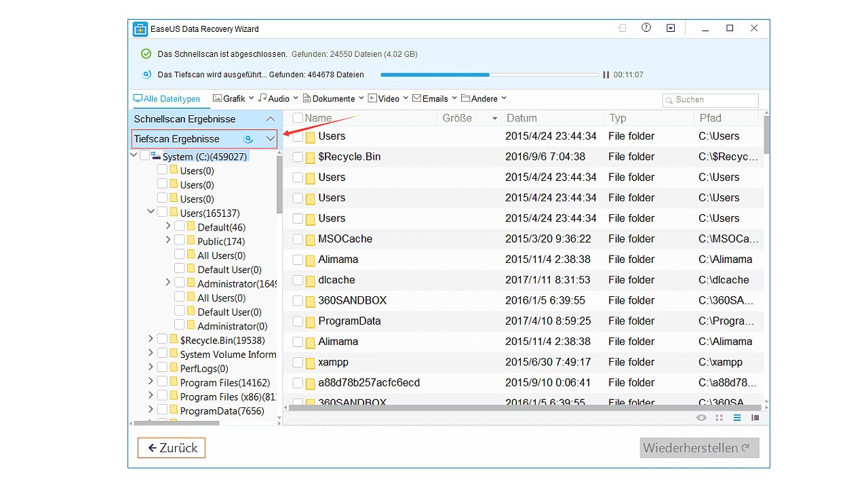Click the eye preview icon
This screenshot has width=868, height=488.
(x=702, y=418)
